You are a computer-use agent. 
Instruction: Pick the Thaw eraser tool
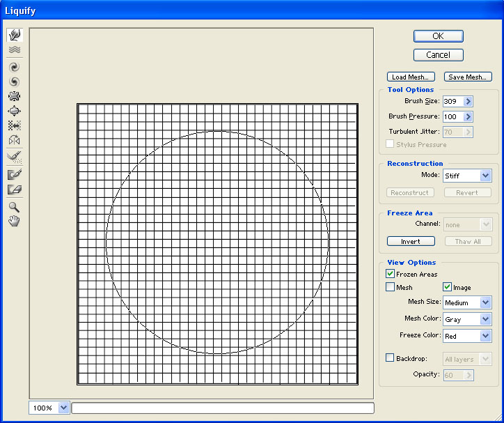14,189
